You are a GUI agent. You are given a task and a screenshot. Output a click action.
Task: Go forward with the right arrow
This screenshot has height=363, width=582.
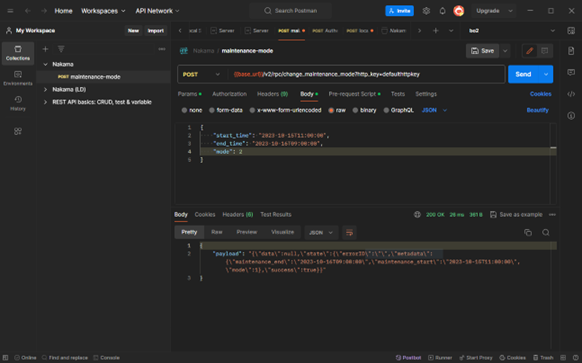[44, 11]
